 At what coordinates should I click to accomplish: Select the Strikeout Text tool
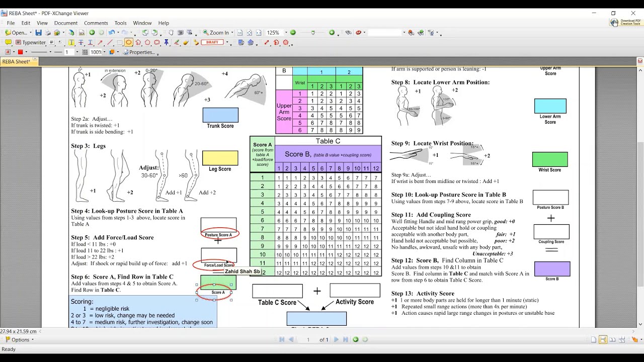click(x=81, y=43)
